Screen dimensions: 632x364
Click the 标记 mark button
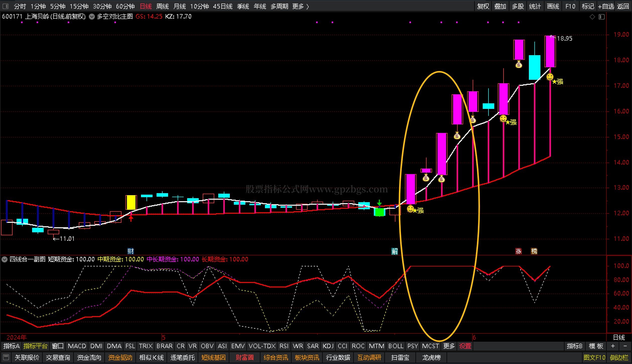(588, 6)
